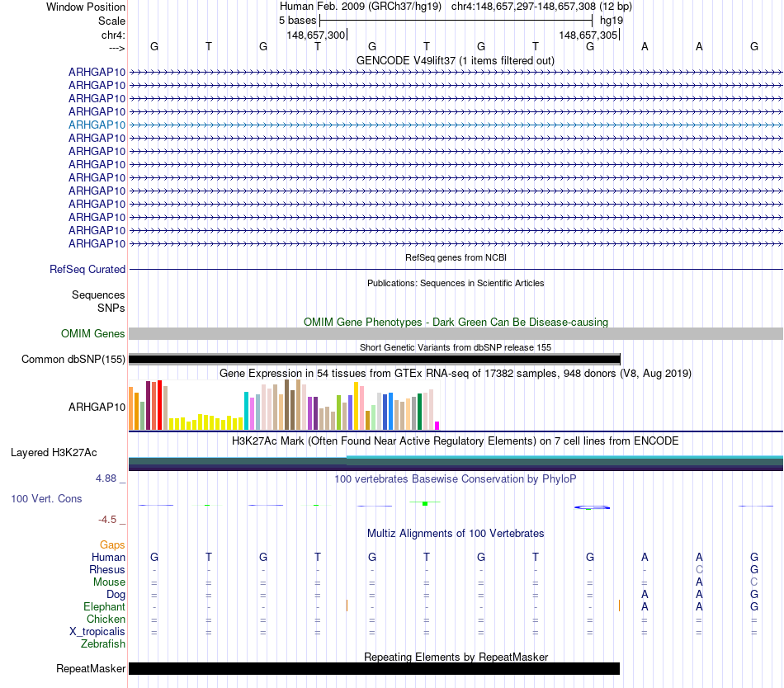The image size is (784, 688).
Task: Click the 'RepeatMasker' track label
Action: click(x=91, y=668)
